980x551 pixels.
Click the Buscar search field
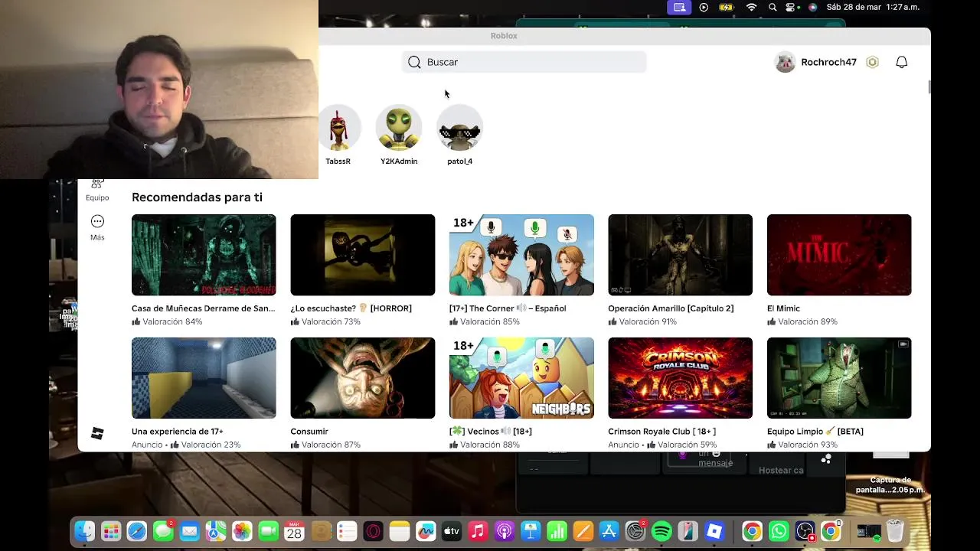pyautogui.click(x=524, y=62)
